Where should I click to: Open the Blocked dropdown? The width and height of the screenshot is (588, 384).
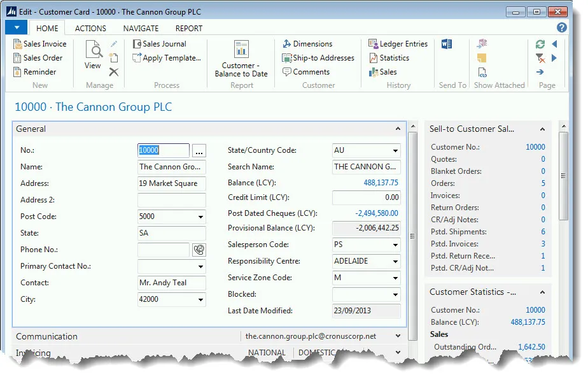pos(395,295)
